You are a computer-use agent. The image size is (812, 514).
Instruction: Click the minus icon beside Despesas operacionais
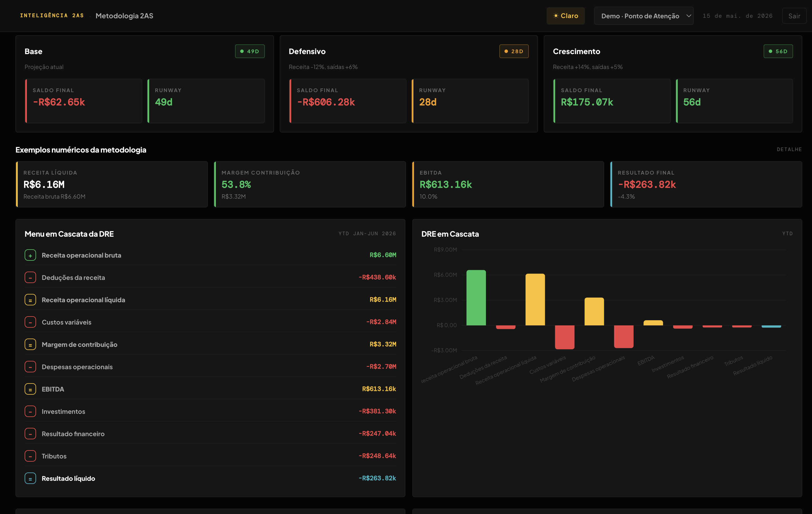tap(30, 367)
